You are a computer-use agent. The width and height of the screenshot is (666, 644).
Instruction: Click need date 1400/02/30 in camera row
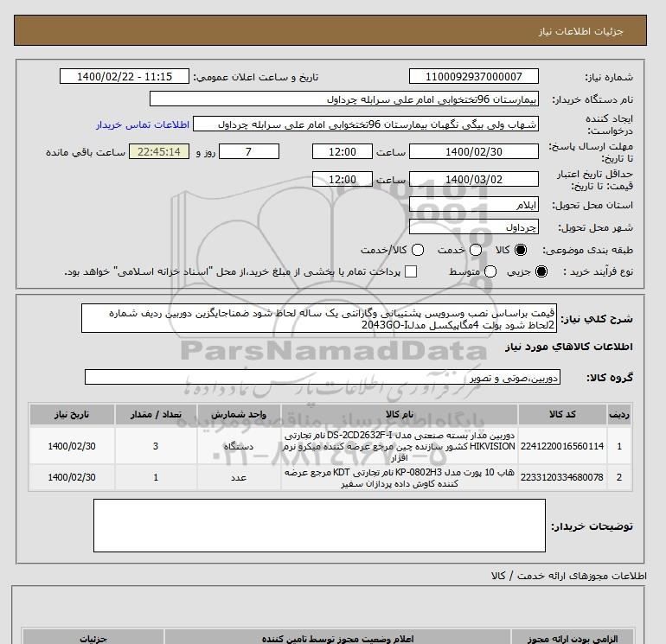(72, 447)
